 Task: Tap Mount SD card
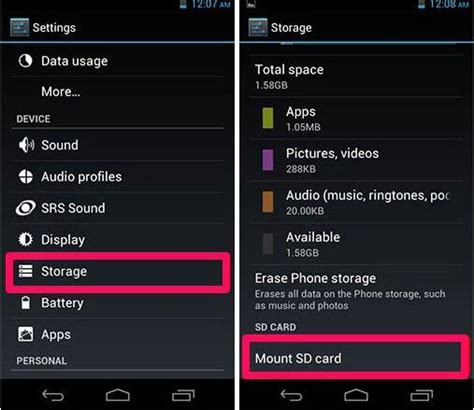pos(356,359)
